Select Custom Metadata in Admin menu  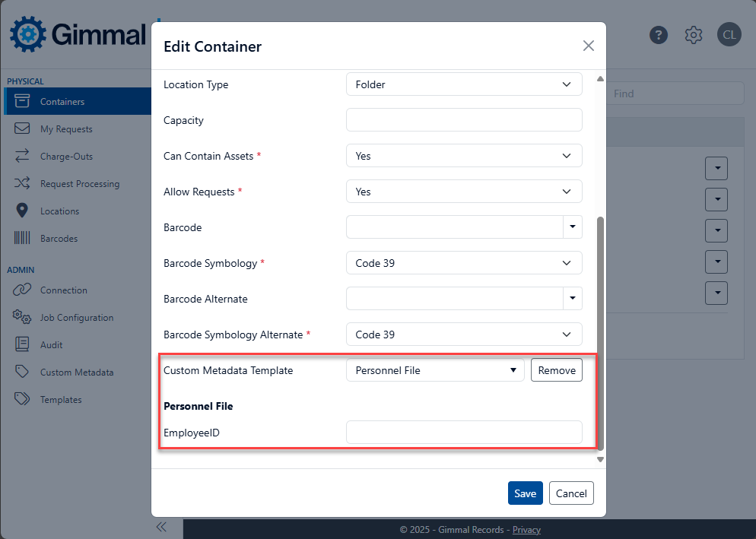pos(78,373)
